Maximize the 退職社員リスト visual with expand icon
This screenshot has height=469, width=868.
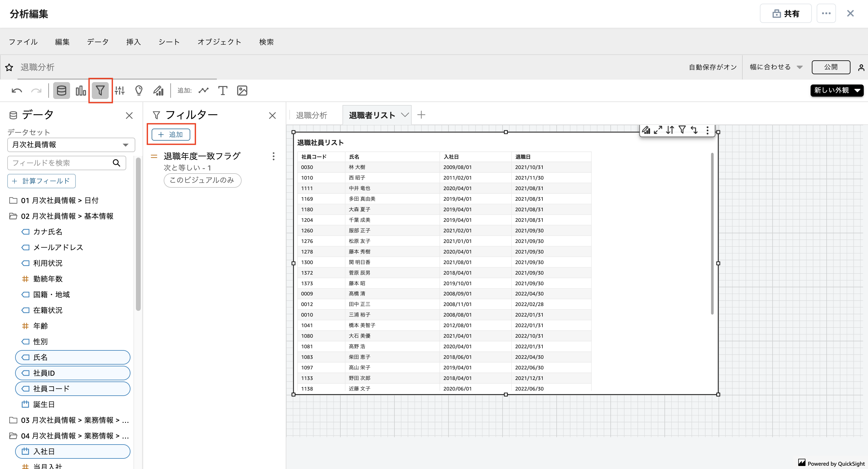pos(658,130)
